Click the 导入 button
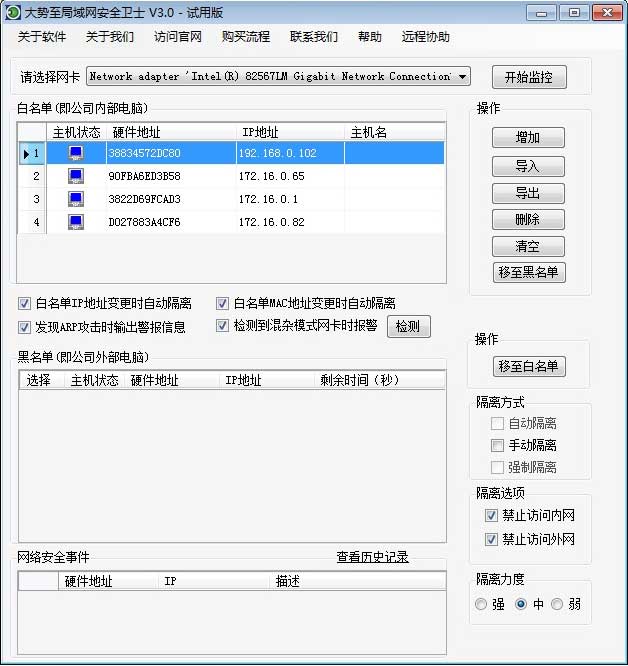 pyautogui.click(x=528, y=166)
